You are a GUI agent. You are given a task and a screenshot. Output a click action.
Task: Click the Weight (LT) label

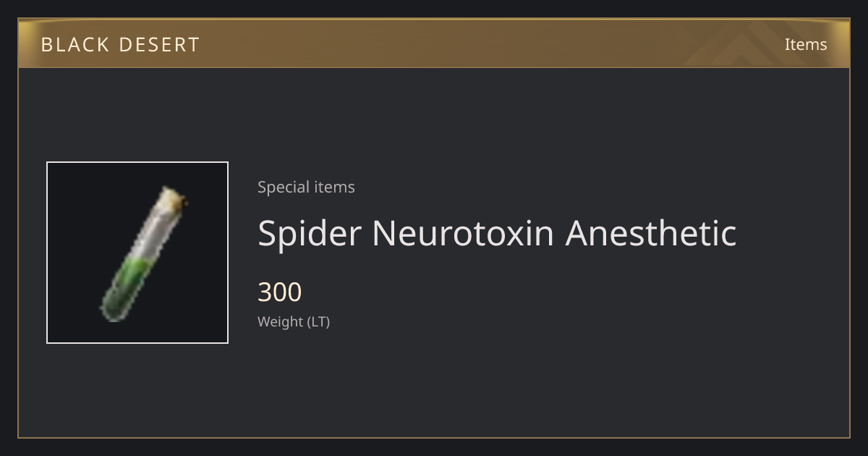(294, 322)
